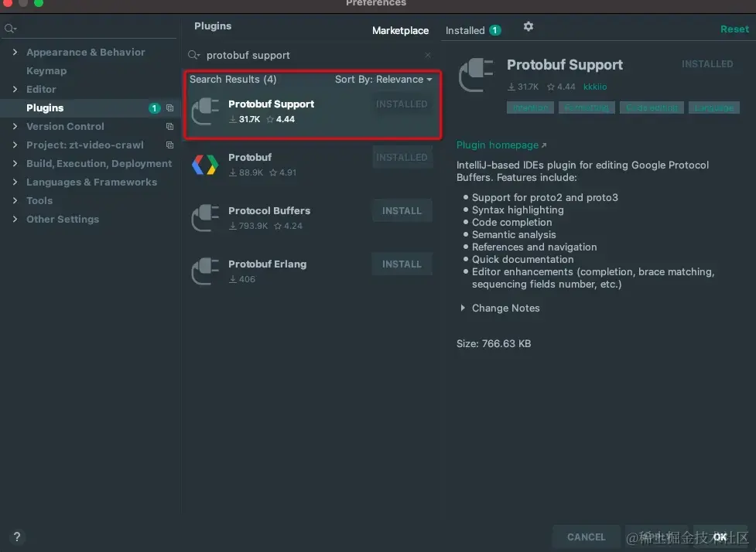Click the Size: 766.63 KB text
The height and width of the screenshot is (552, 756).
[x=494, y=343]
